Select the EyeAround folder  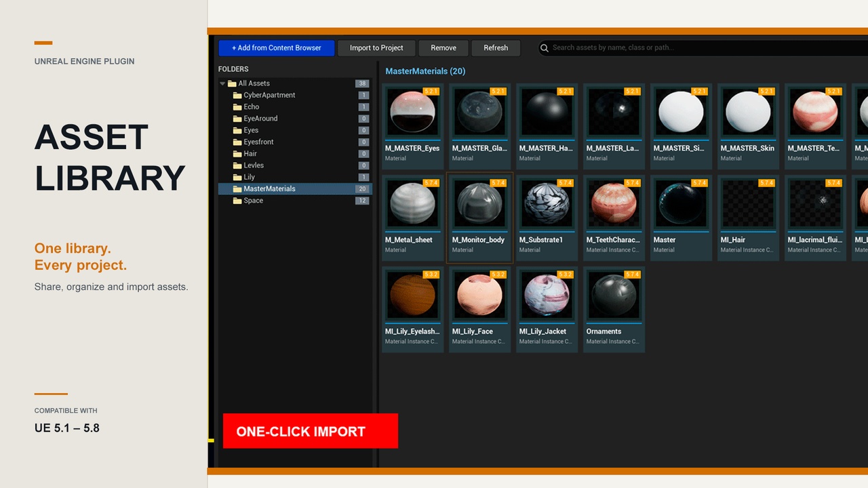294,119
